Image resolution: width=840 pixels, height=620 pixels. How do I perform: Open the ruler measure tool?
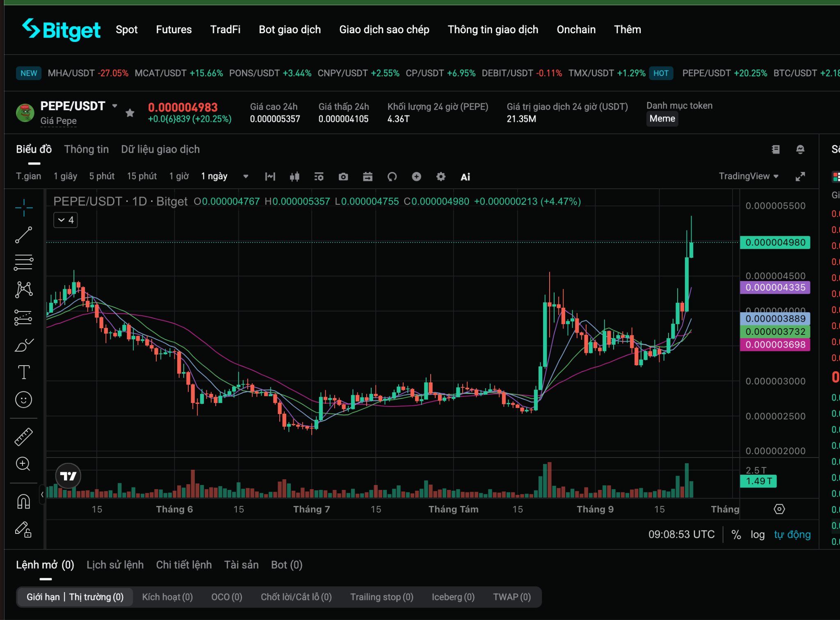click(23, 437)
